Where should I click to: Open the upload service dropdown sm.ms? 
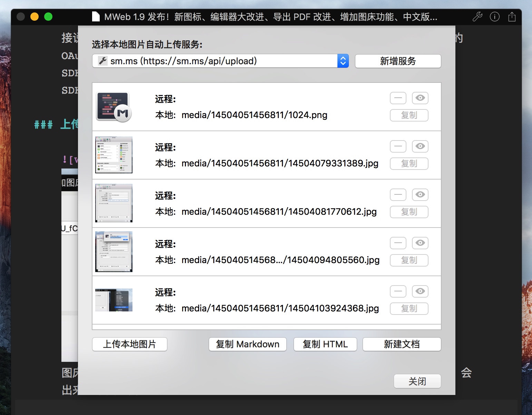220,61
